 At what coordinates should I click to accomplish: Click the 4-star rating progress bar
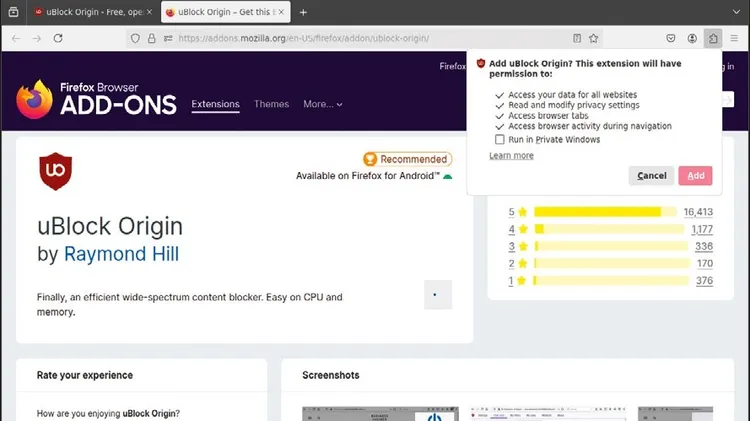tap(609, 229)
